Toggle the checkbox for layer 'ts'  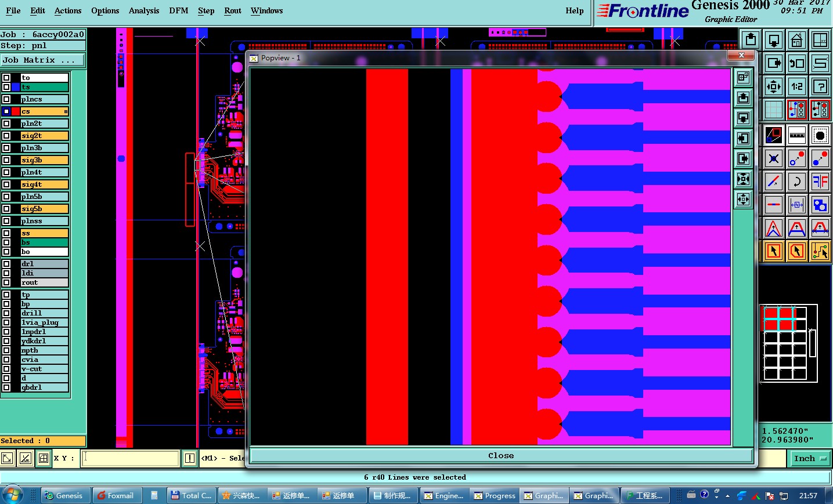pos(6,87)
